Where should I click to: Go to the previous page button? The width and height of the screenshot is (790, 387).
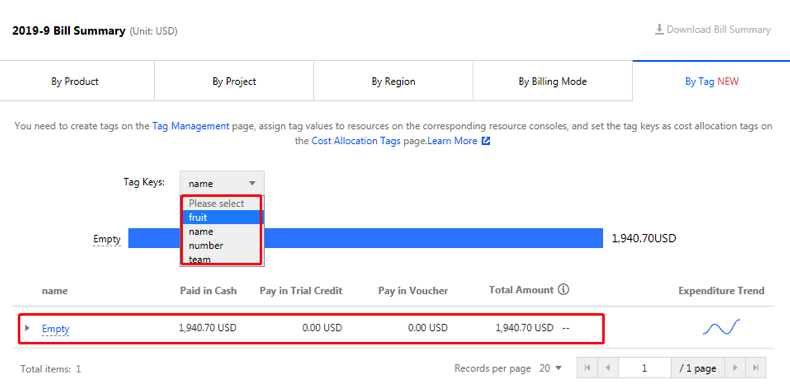click(x=607, y=368)
